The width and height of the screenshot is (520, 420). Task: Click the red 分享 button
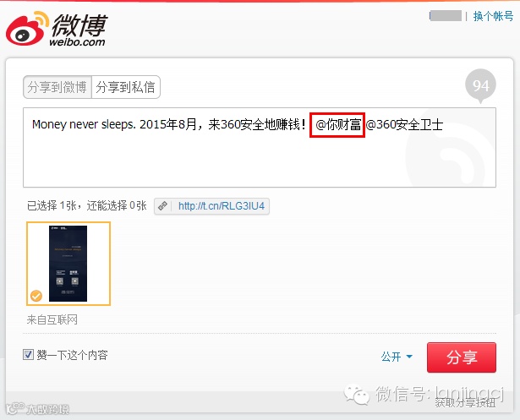pos(462,357)
